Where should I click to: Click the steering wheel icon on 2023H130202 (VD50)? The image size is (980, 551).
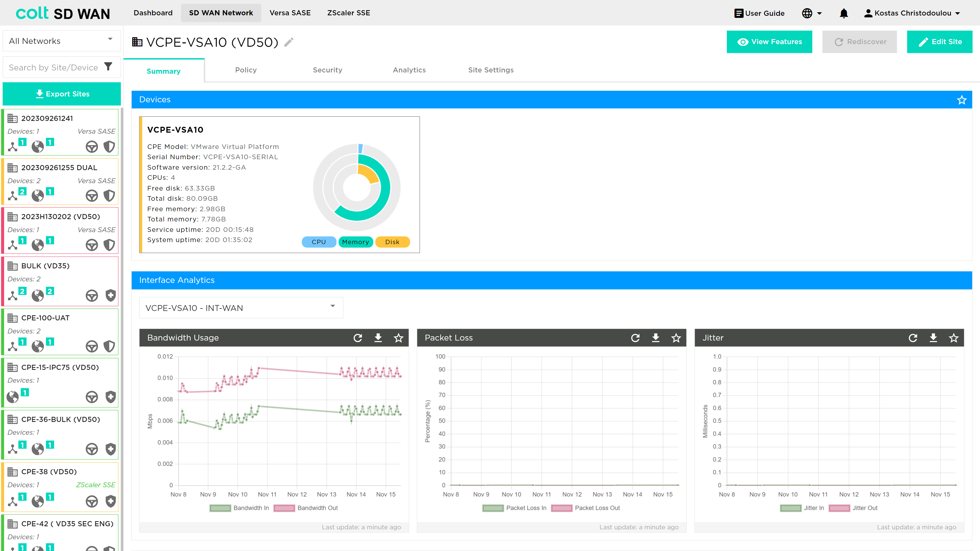pyautogui.click(x=92, y=245)
